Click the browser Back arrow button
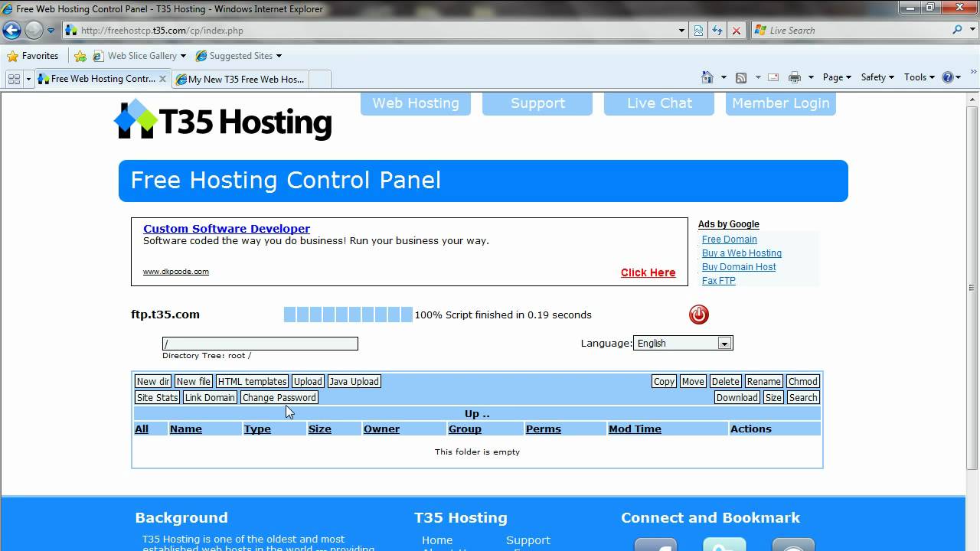 (x=12, y=31)
